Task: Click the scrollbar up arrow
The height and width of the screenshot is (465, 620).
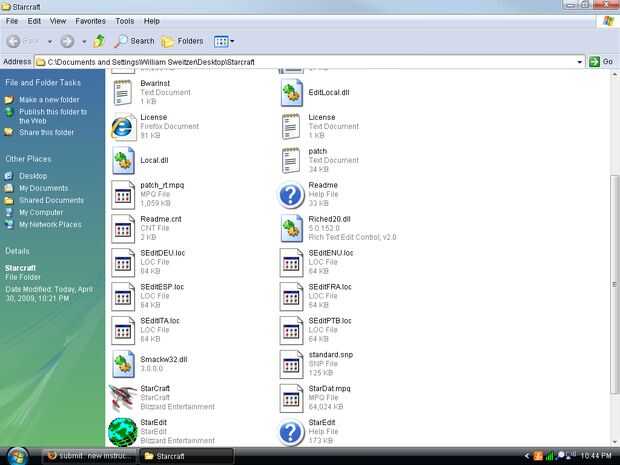Action: click(614, 74)
